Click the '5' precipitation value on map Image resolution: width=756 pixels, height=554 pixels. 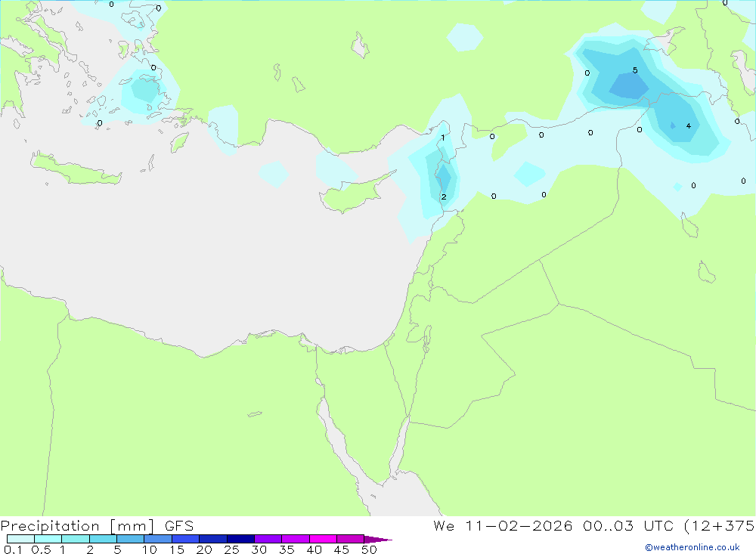635,70
